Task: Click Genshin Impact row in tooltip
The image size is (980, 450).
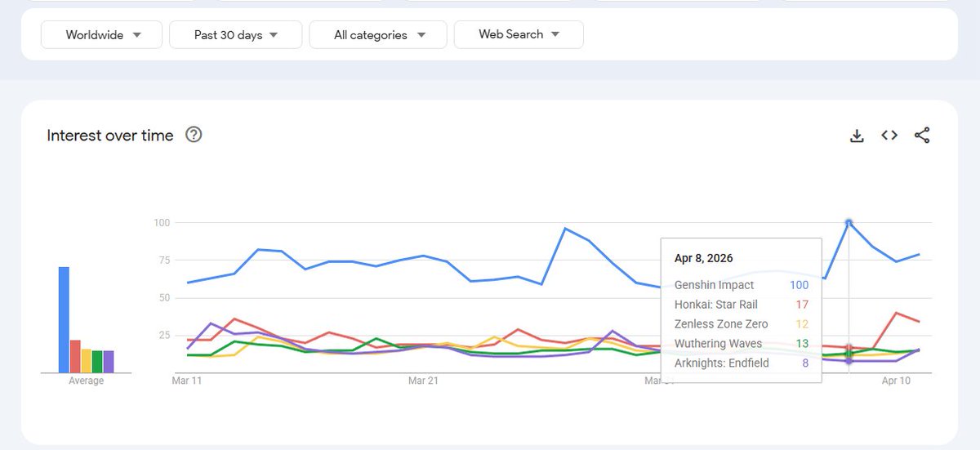Action: click(741, 285)
